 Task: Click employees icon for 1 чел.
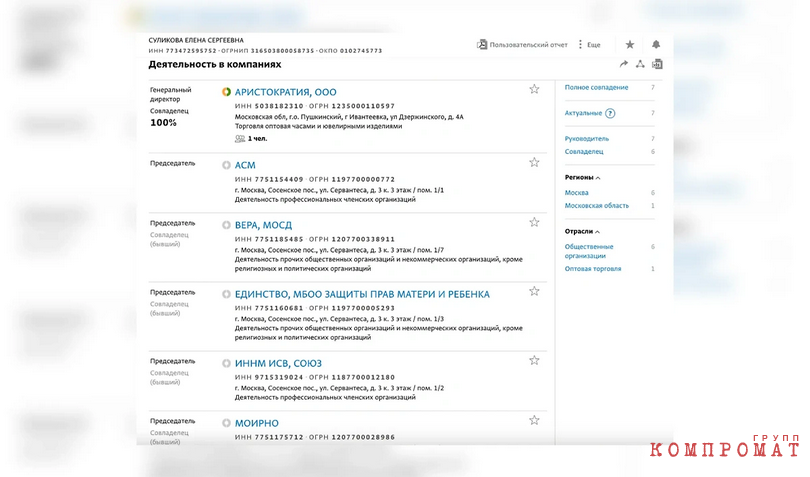[x=240, y=139]
